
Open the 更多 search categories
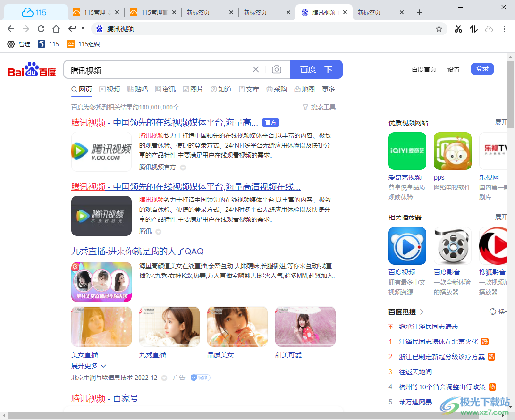point(329,89)
